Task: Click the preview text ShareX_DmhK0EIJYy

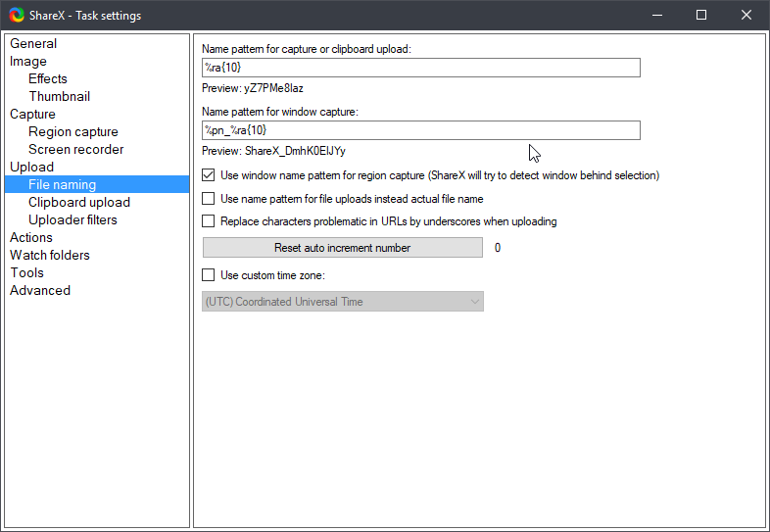Action: pyautogui.click(x=295, y=151)
